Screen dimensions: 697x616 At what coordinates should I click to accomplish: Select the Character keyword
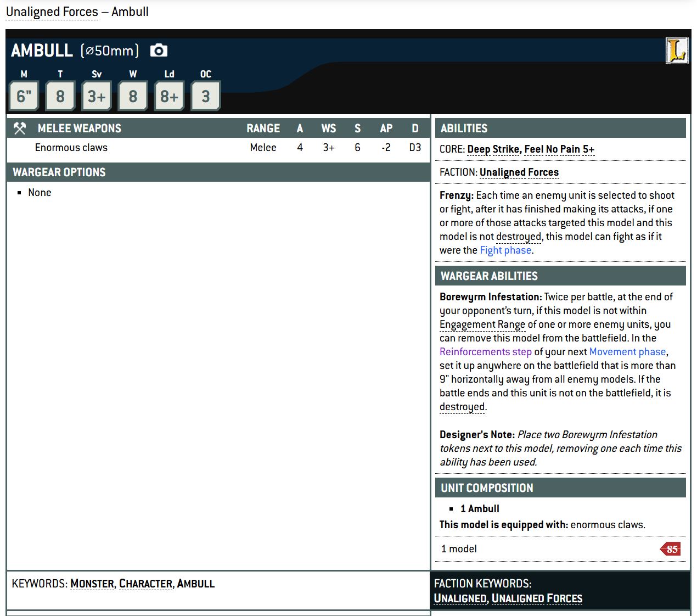(x=145, y=584)
